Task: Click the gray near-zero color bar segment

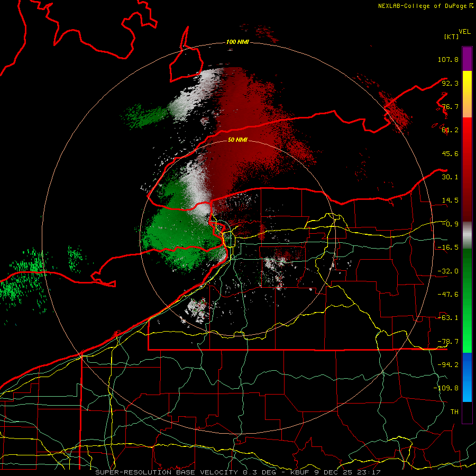Action: coord(467,235)
